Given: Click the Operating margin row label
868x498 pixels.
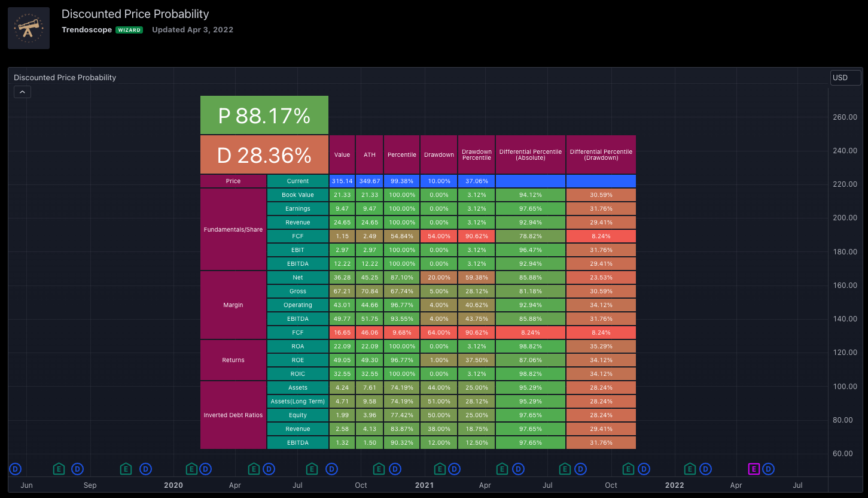Looking at the screenshot, I should 298,305.
